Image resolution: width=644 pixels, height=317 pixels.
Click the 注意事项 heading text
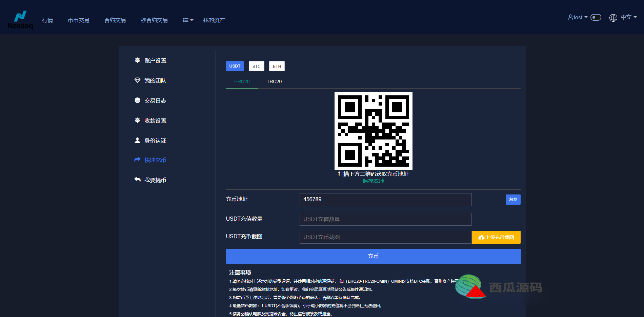(x=240, y=273)
